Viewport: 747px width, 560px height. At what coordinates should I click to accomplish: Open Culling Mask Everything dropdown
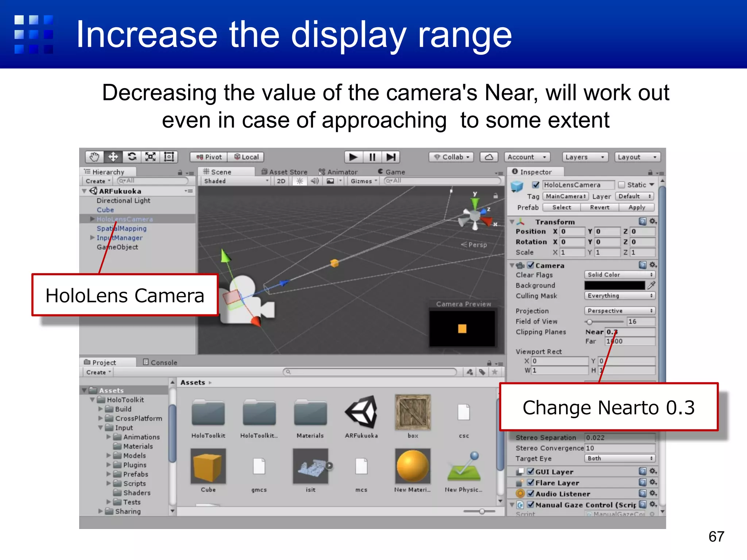[620, 296]
